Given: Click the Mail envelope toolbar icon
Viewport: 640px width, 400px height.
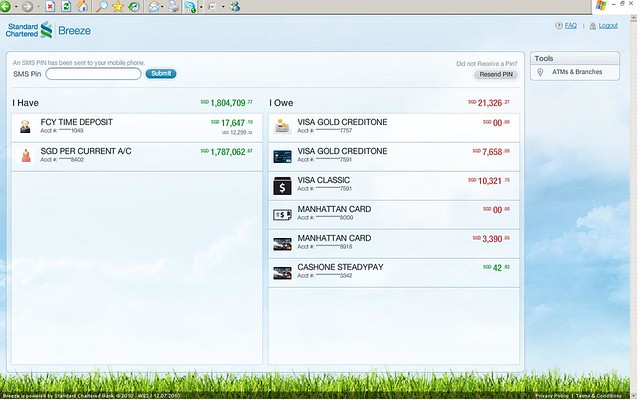Looking at the screenshot, I should [x=153, y=6].
